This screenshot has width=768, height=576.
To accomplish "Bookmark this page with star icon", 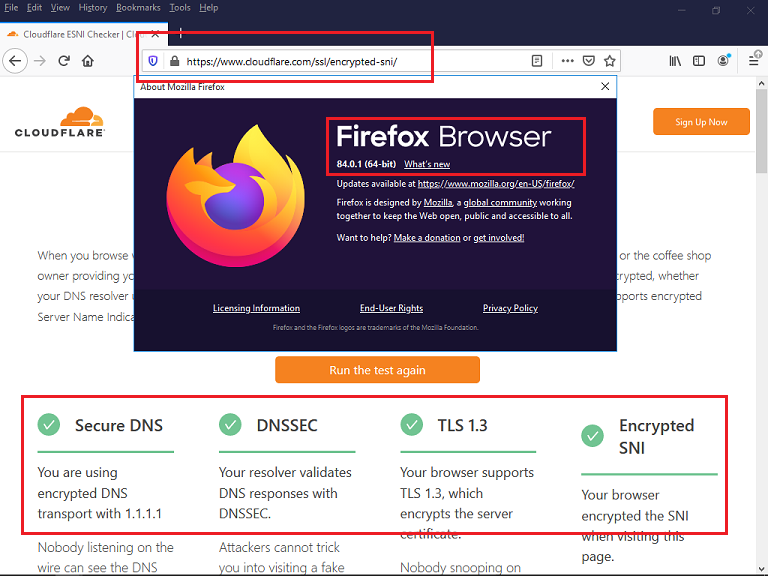I will point(610,61).
